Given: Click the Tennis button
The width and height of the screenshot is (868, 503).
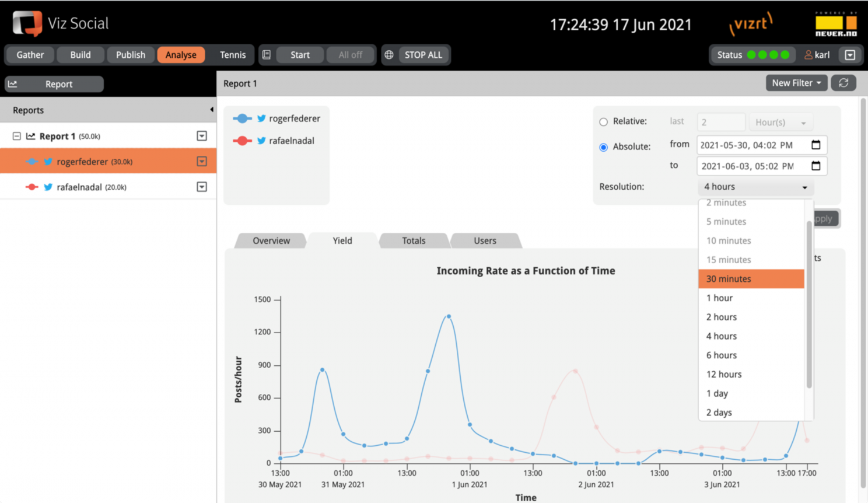Looking at the screenshot, I should [x=233, y=55].
